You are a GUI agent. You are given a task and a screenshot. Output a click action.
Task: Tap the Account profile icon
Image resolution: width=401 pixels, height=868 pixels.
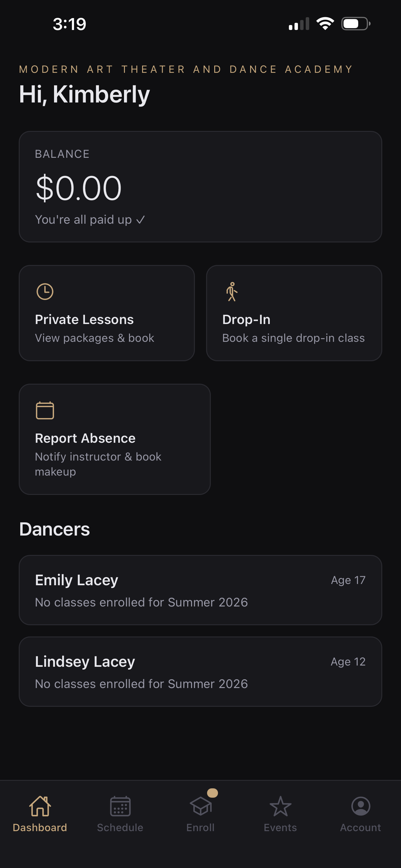click(x=361, y=806)
